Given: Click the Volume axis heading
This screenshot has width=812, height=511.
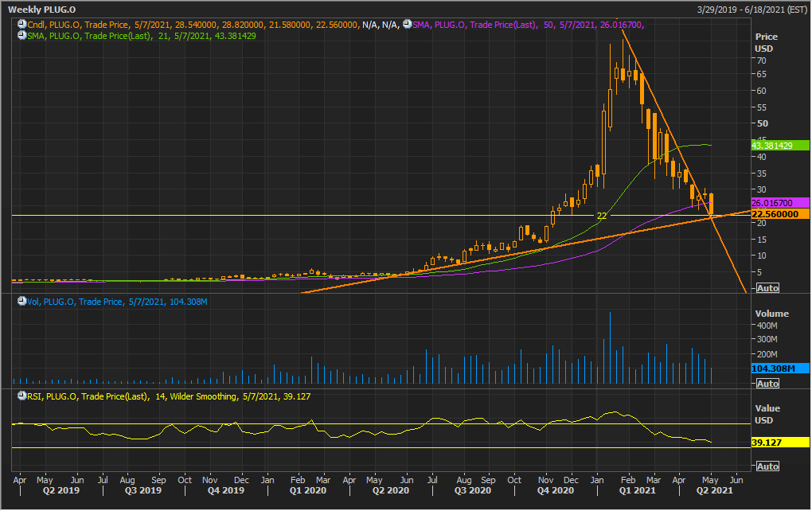Looking at the screenshot, I should pyautogui.click(x=771, y=314).
